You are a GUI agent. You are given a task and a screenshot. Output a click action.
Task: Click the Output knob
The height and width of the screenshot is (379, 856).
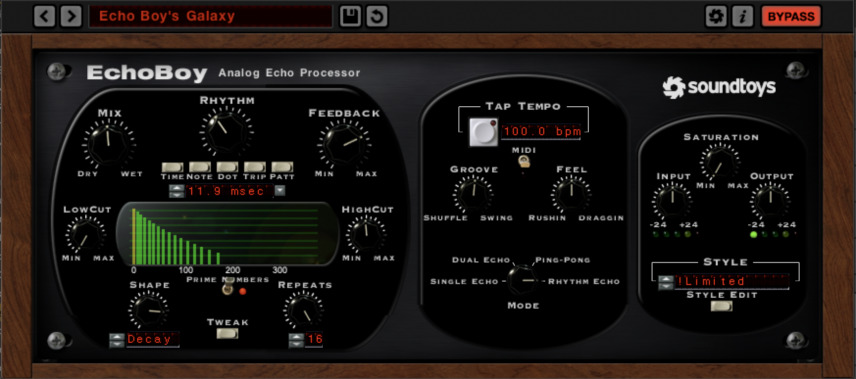pos(770,201)
